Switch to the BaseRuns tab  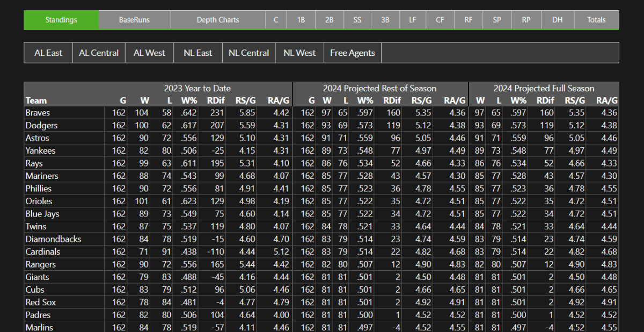click(x=134, y=20)
